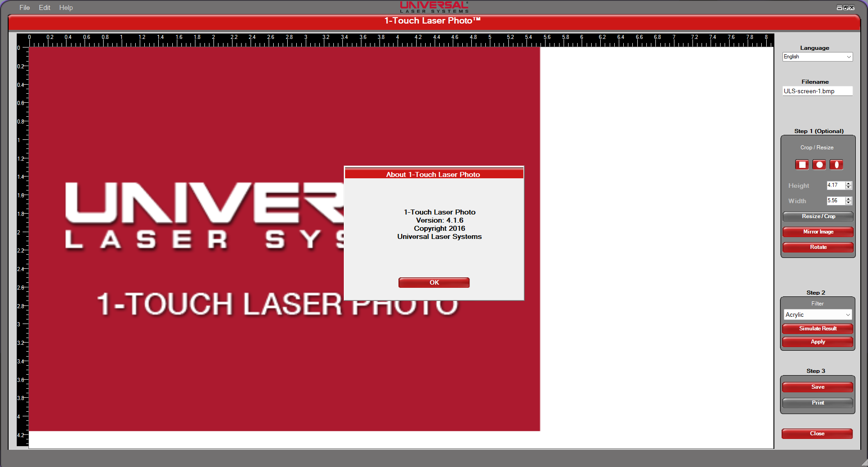Open the Filter dropdown showing Acrylic
868x467 pixels.
pos(818,315)
